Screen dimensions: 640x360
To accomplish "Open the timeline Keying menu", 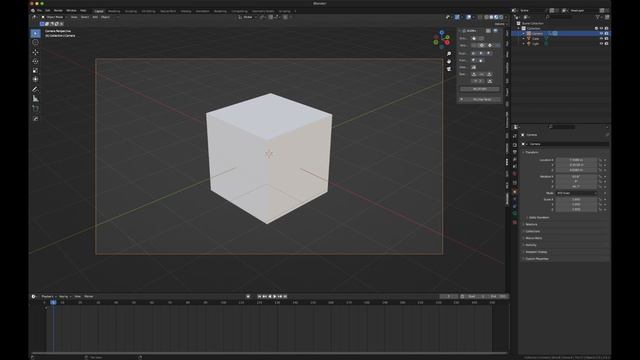I will coord(64,296).
